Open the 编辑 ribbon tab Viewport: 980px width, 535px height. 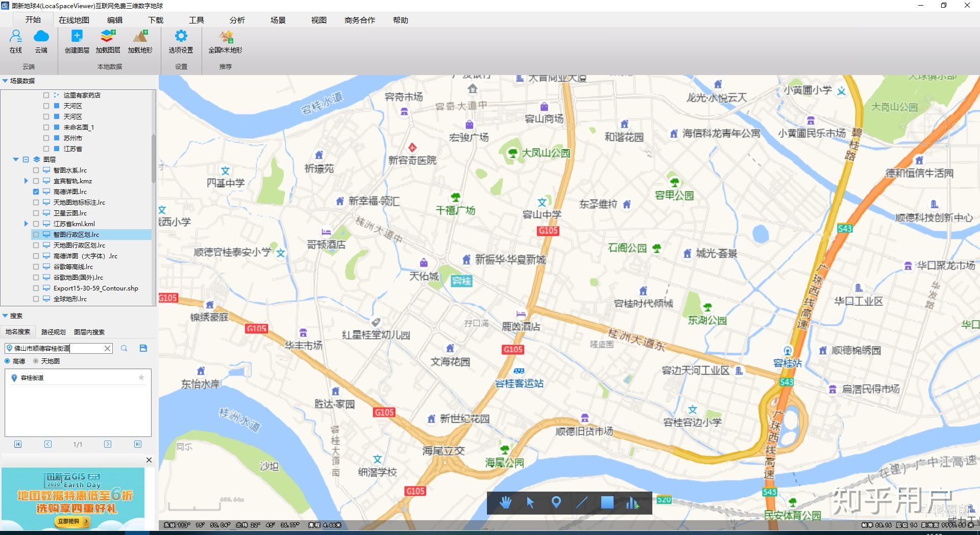click(x=115, y=20)
